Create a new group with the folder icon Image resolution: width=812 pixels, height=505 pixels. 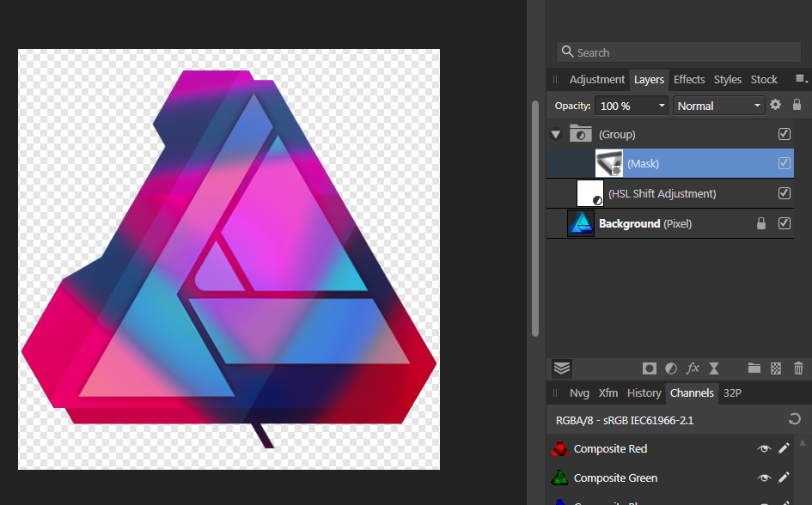754,368
